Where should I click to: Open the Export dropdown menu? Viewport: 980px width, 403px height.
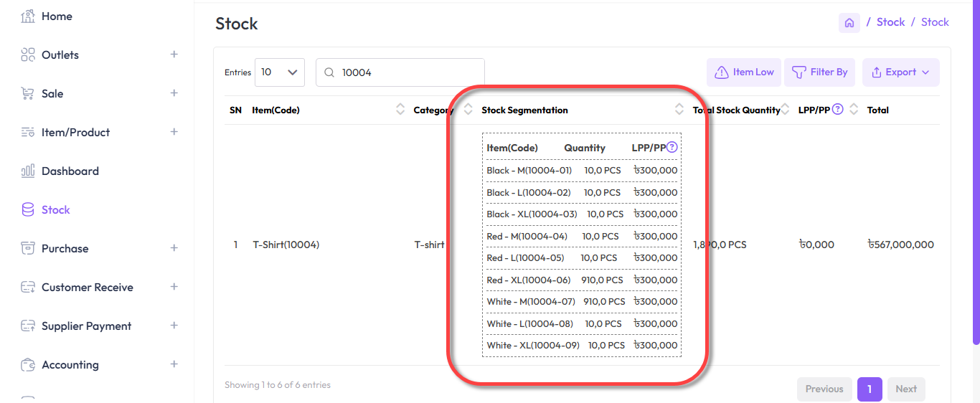pos(900,72)
